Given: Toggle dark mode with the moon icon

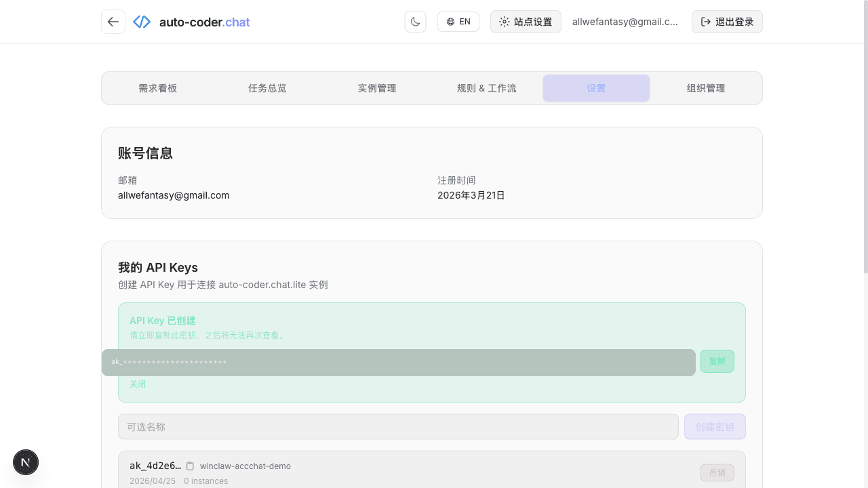Looking at the screenshot, I should (415, 21).
